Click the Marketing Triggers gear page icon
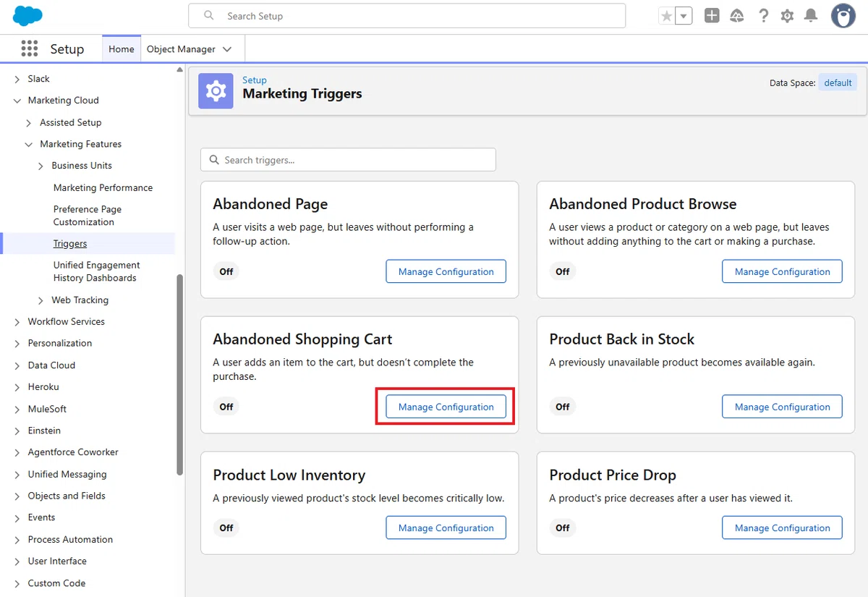 [x=216, y=91]
